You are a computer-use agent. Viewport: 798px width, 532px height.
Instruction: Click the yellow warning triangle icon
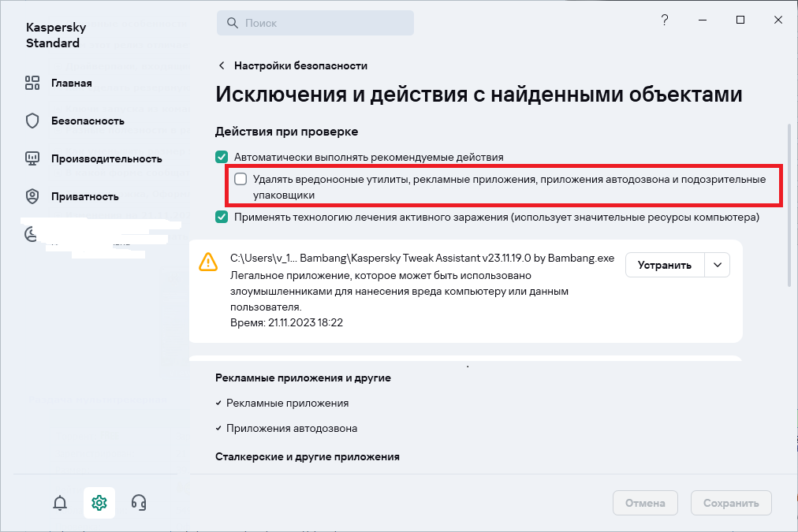coord(208,262)
